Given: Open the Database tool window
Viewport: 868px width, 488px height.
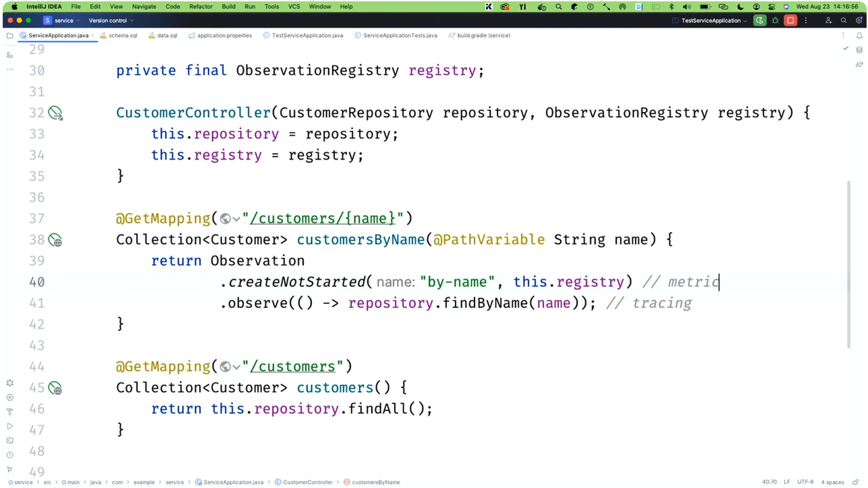Looking at the screenshot, I should 859,50.
